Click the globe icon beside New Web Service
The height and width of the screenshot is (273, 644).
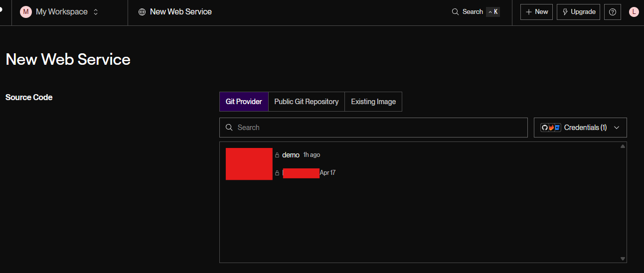pyautogui.click(x=142, y=12)
